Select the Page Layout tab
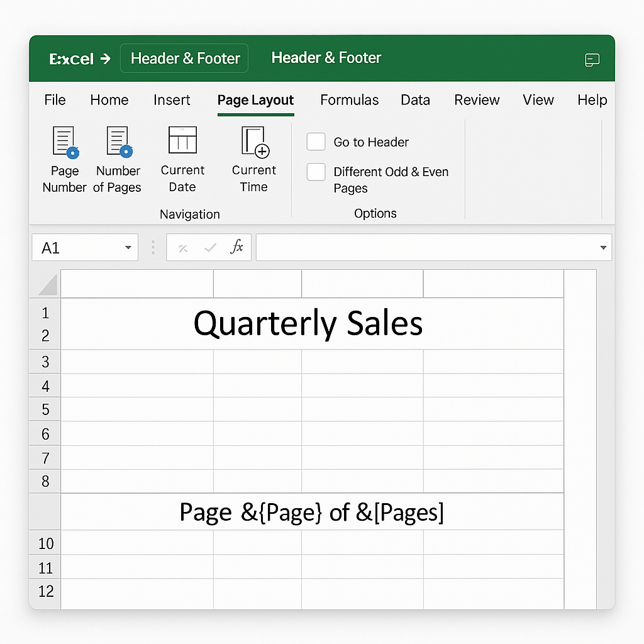The image size is (644, 644). tap(255, 100)
